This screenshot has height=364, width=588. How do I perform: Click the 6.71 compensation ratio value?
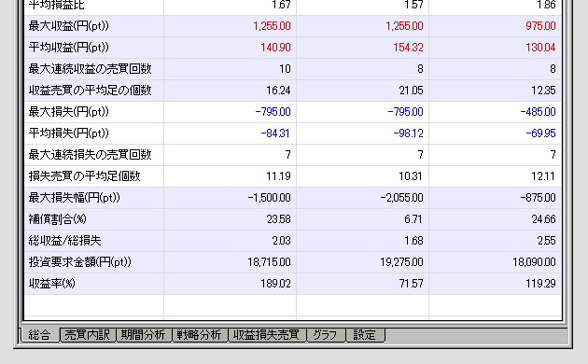tap(413, 219)
